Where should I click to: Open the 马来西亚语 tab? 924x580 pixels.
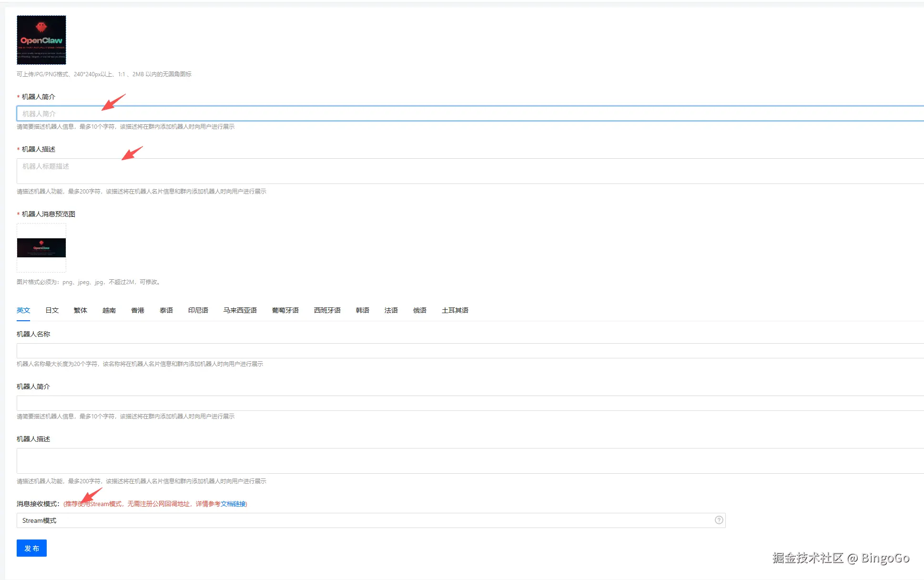pos(240,310)
